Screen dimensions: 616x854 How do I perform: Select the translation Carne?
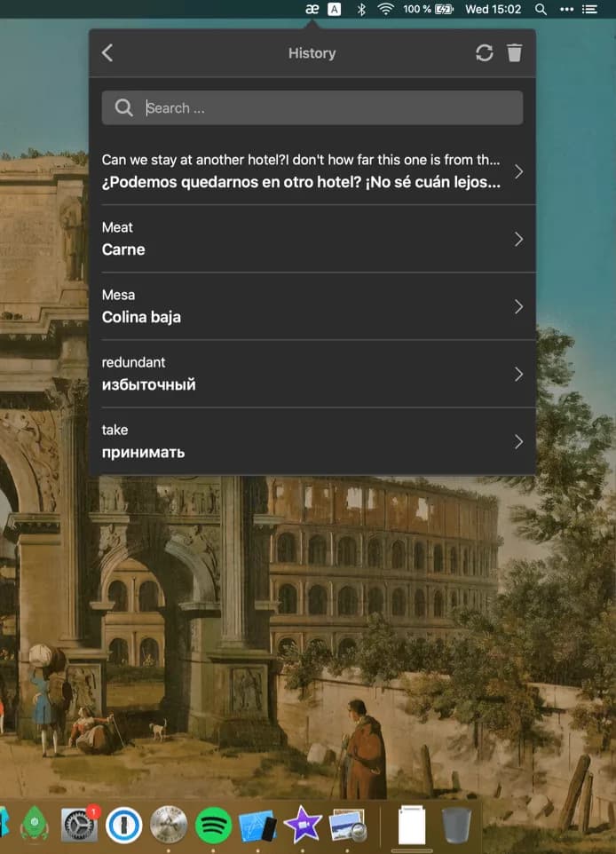tap(123, 249)
